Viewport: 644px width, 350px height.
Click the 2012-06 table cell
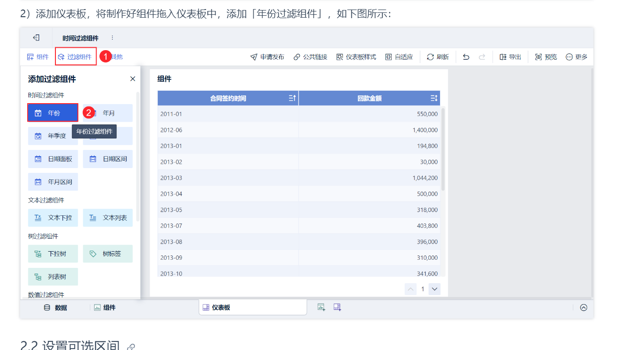pos(228,130)
